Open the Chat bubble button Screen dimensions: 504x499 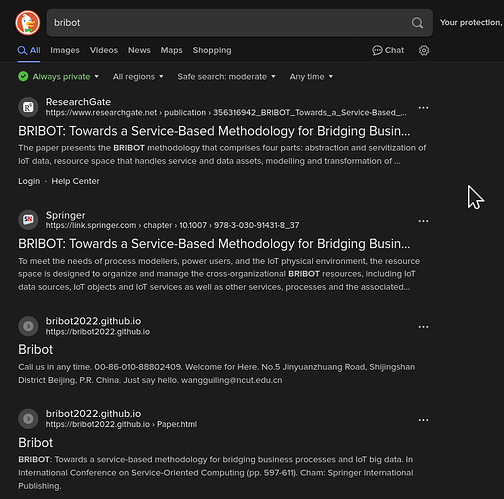[388, 50]
